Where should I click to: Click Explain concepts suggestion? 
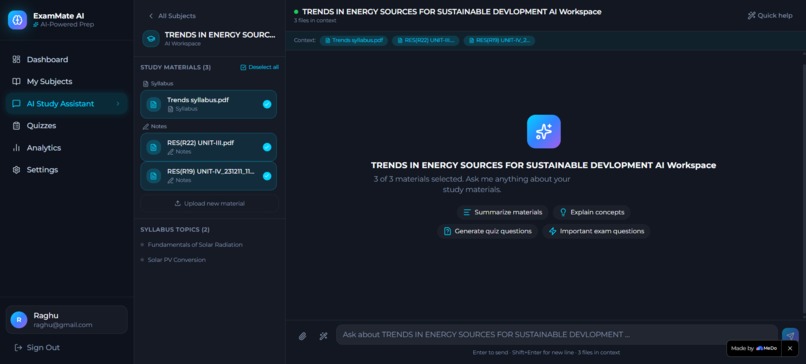pyautogui.click(x=592, y=212)
